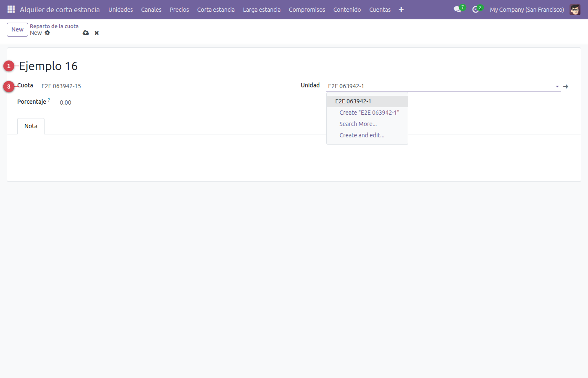Click Alquiler de corta estancia app title

60,9
